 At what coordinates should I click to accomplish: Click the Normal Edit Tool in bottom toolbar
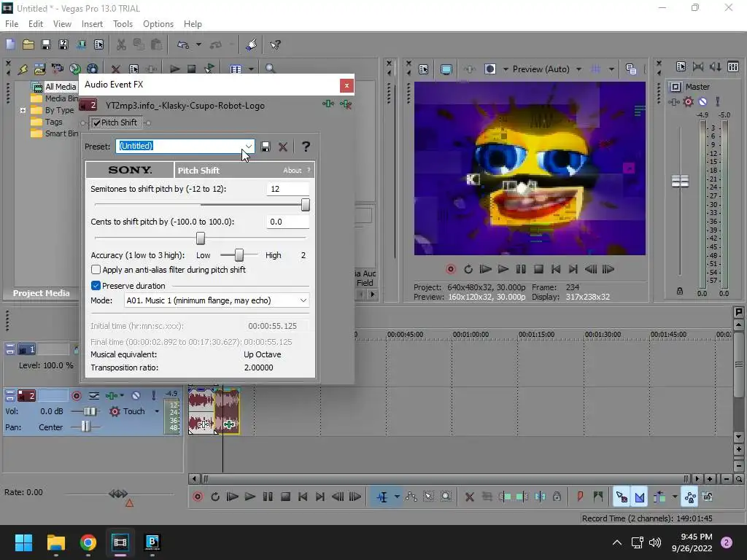382,497
